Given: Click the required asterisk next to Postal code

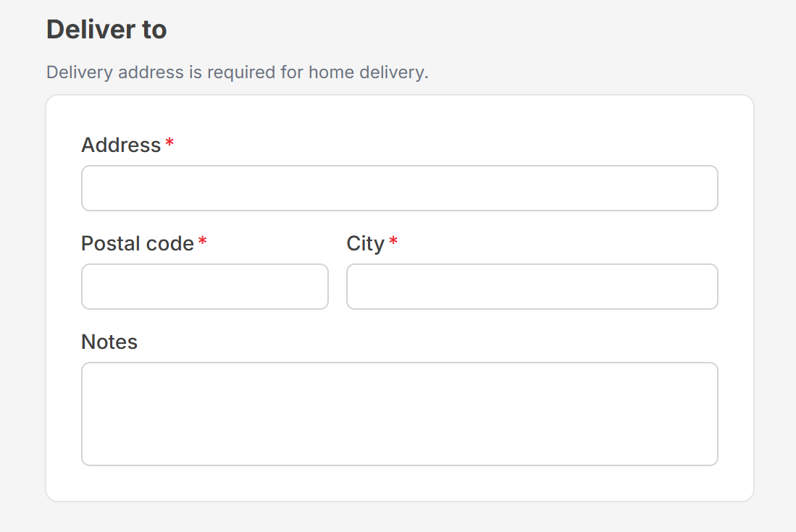Looking at the screenshot, I should 203,242.
